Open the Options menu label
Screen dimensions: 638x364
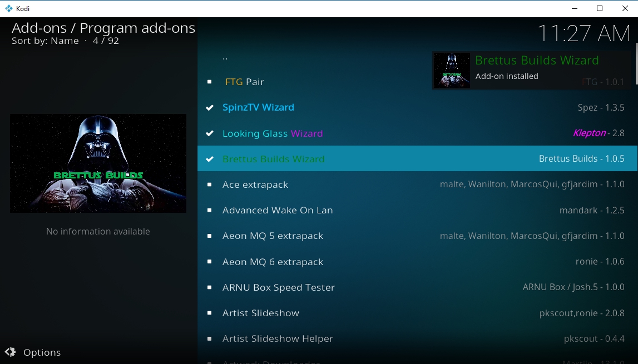point(42,352)
